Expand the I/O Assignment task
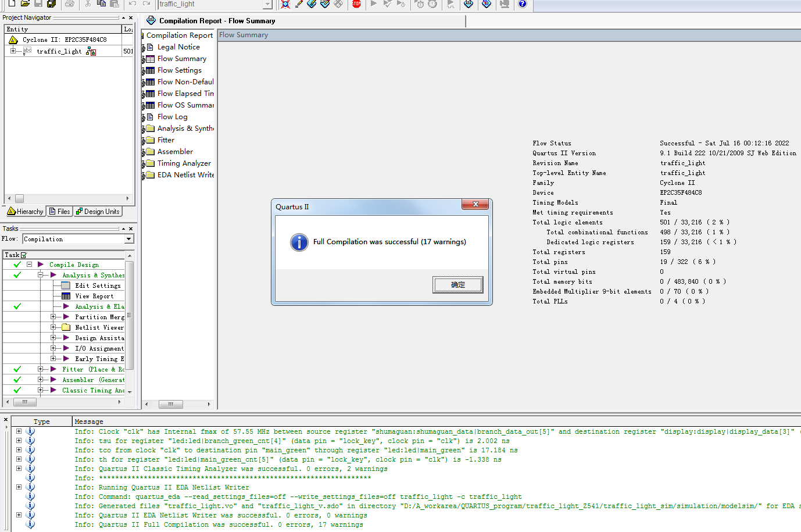 tap(53, 348)
